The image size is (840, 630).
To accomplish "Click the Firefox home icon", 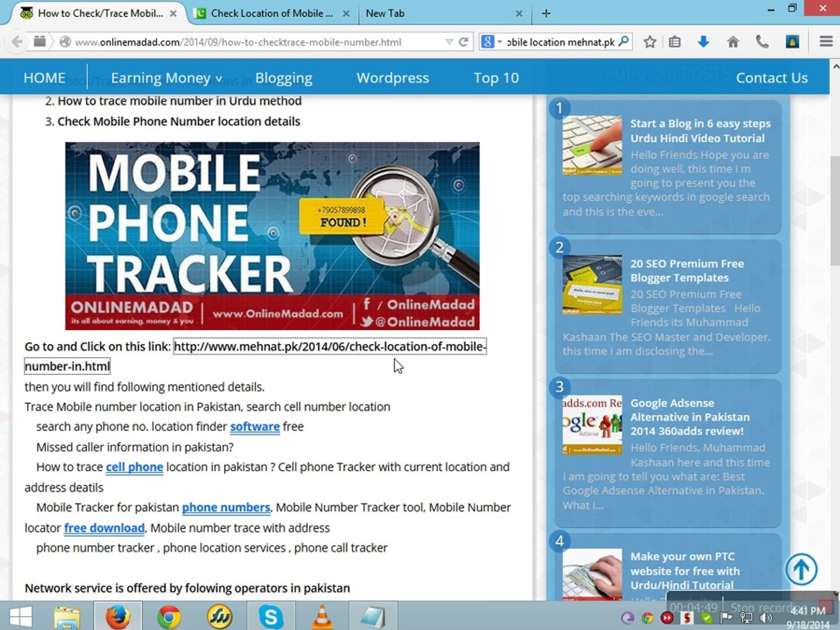I will click(733, 41).
